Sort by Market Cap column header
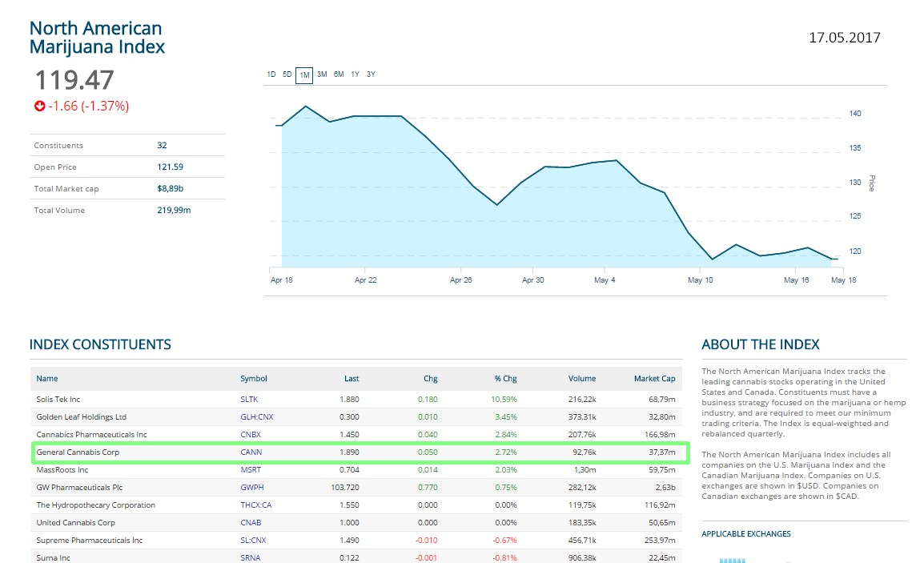Screen dimensions: 924x563 (x=654, y=379)
